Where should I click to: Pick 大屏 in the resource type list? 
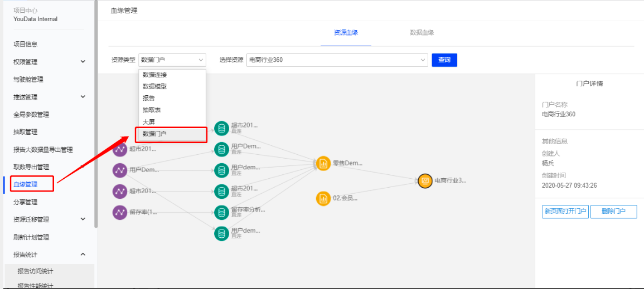point(148,121)
